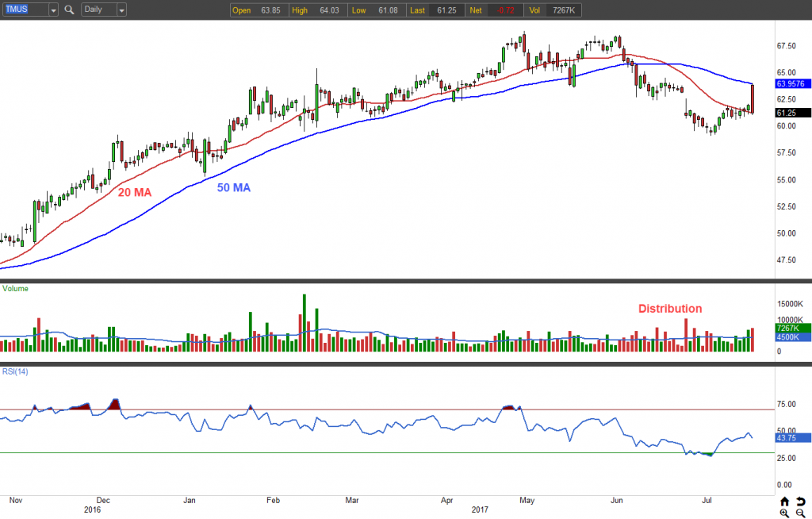Select the Open value showing 63.85
This screenshot has width=812, height=519.
click(x=269, y=10)
